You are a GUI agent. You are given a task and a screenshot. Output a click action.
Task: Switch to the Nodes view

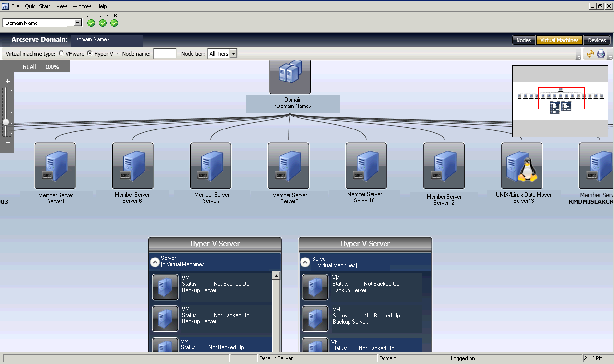coord(523,40)
